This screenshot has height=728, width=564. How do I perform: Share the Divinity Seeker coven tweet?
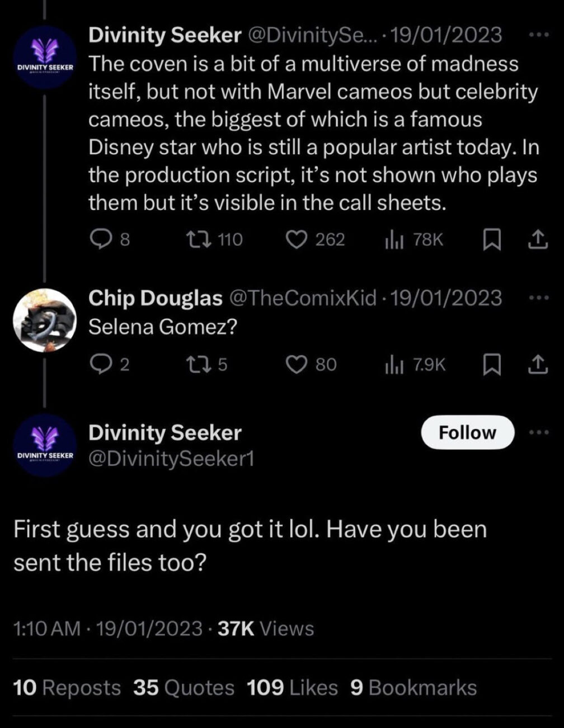pos(537,240)
